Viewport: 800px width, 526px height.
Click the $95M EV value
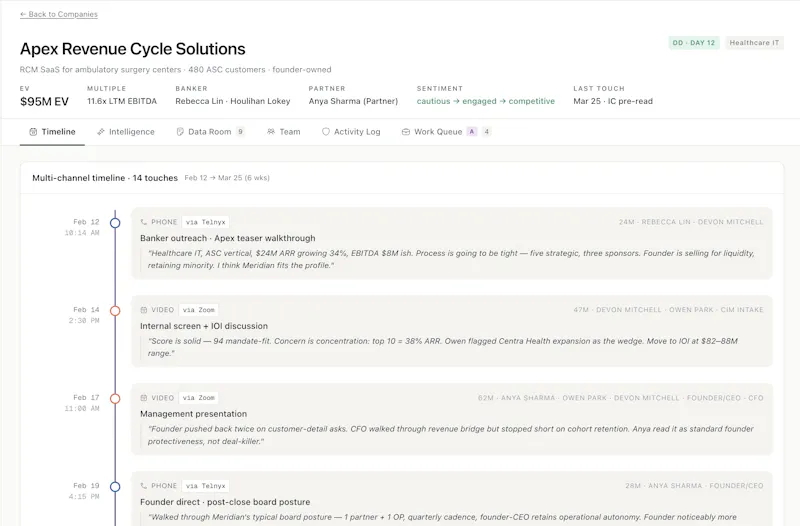click(x=44, y=102)
